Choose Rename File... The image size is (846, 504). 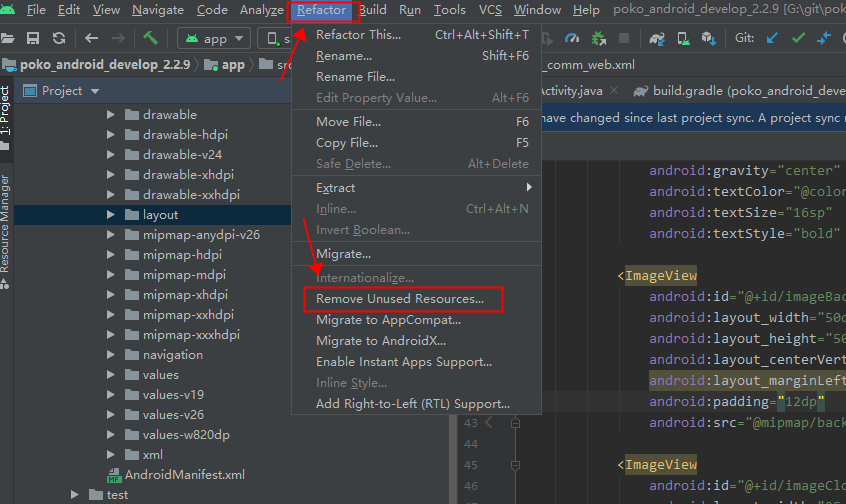tap(417, 77)
